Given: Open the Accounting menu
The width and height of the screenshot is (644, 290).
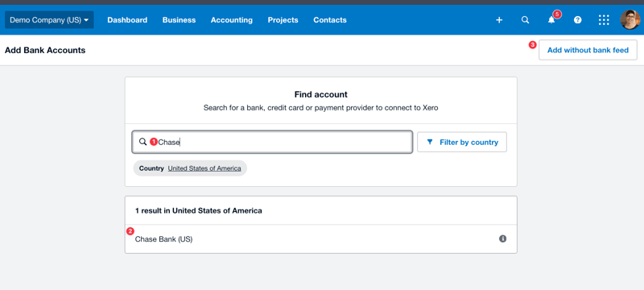Looking at the screenshot, I should [232, 19].
